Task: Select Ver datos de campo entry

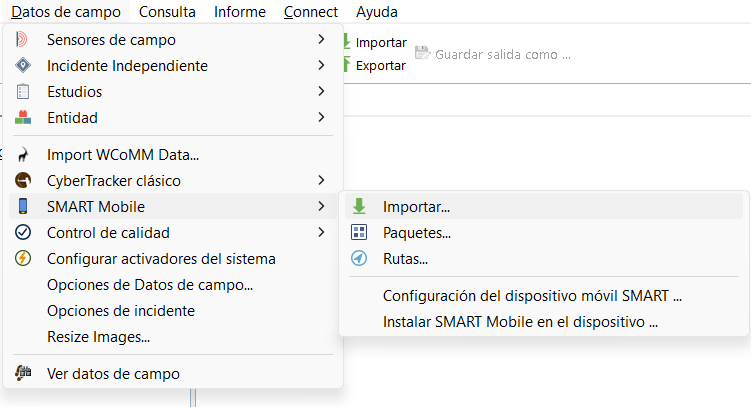Action: point(113,374)
